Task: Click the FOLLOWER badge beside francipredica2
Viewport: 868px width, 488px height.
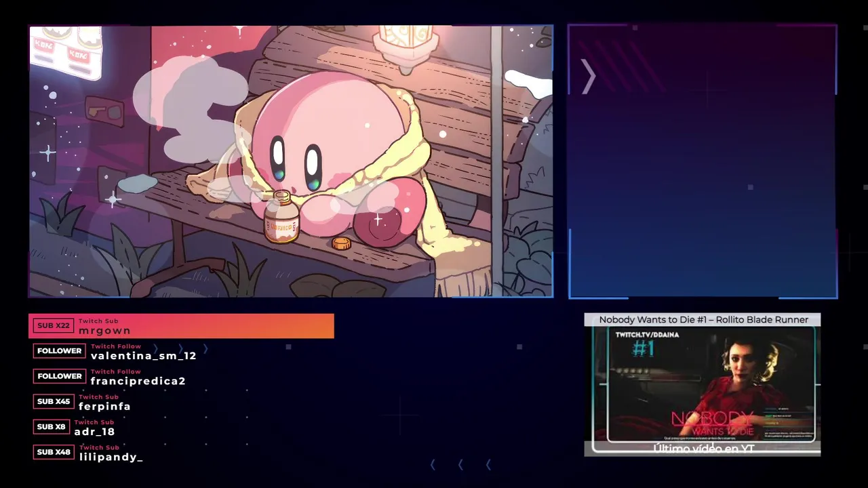Action: (x=60, y=376)
